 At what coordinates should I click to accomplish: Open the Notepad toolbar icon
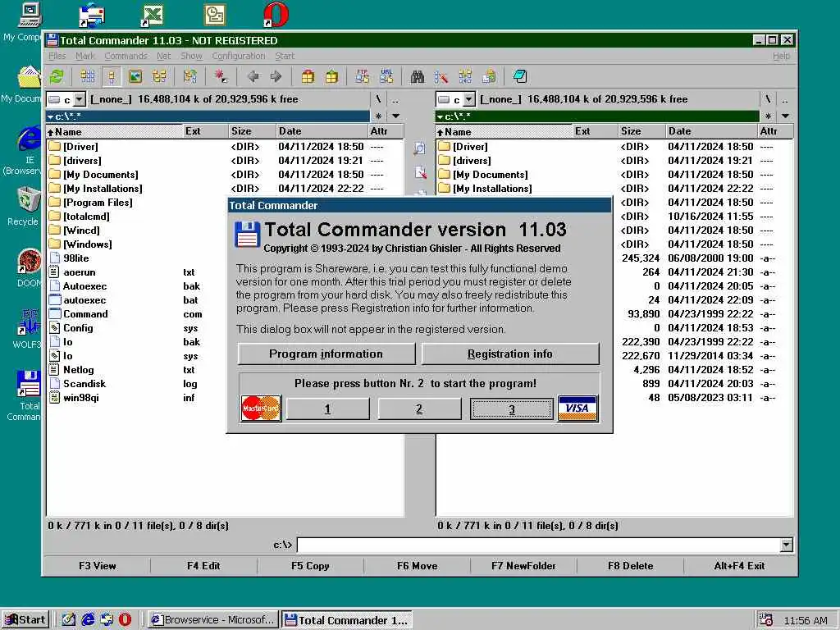pos(519,76)
